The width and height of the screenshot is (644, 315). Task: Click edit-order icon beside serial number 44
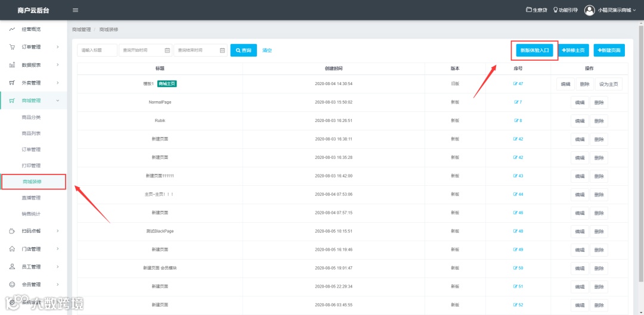point(515,194)
